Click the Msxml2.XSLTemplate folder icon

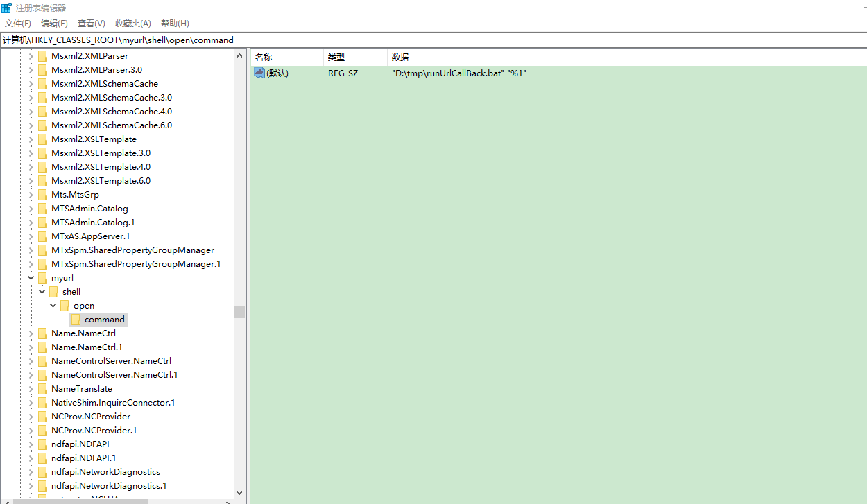point(43,139)
